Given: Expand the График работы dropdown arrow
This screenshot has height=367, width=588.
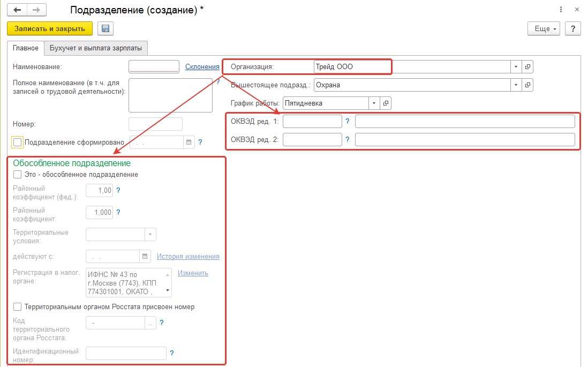Looking at the screenshot, I should point(374,103).
